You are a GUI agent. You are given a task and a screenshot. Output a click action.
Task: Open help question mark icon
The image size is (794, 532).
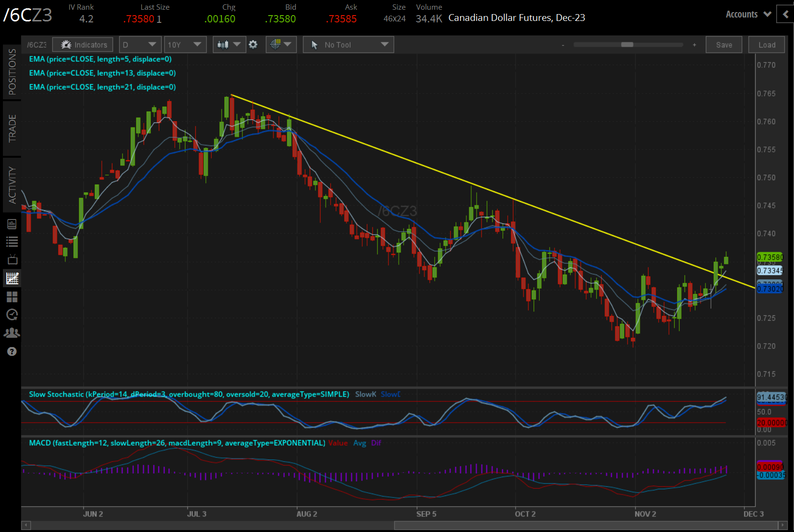(12, 351)
